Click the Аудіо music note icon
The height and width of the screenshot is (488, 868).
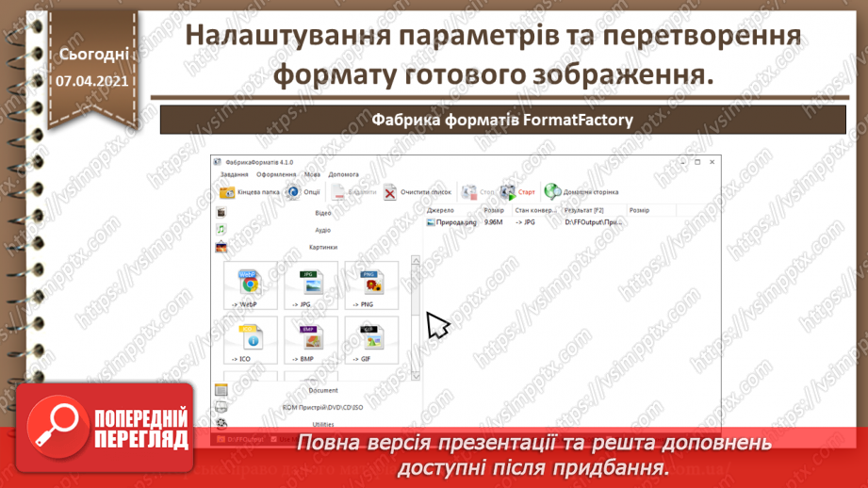click(221, 230)
